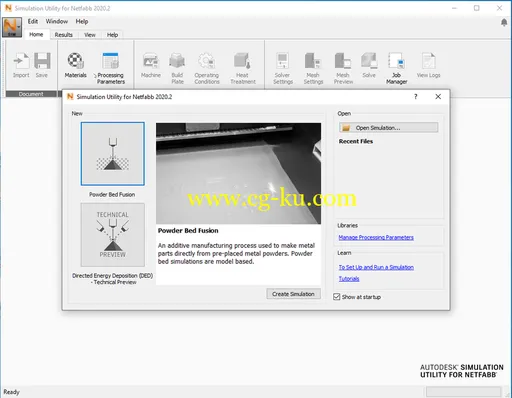Screen dimensions: 512x398
Task: Click View Logs icon
Action: [x=428, y=65]
